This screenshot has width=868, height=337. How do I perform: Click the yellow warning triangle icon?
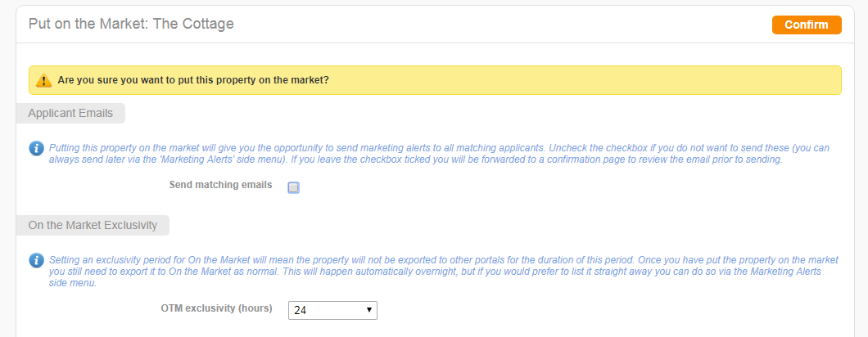click(43, 80)
